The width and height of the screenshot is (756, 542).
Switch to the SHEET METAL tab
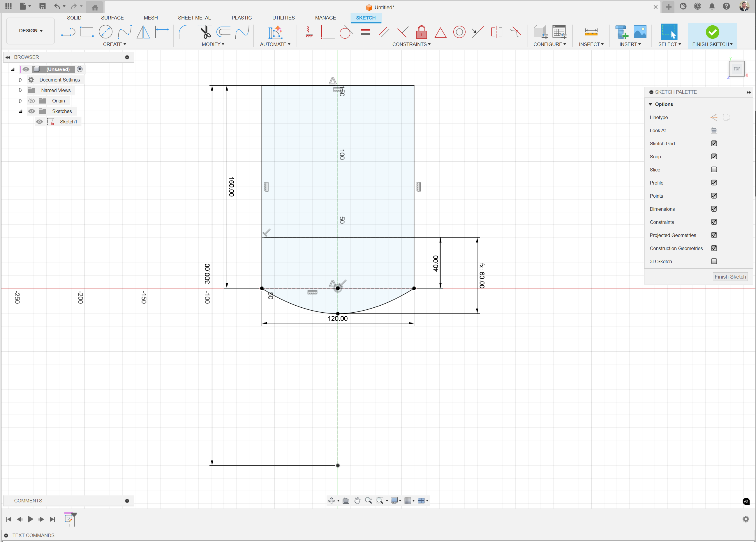point(194,18)
